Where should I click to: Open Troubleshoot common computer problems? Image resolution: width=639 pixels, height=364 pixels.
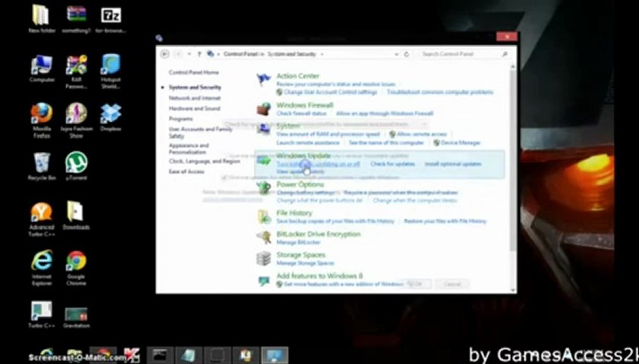click(440, 92)
